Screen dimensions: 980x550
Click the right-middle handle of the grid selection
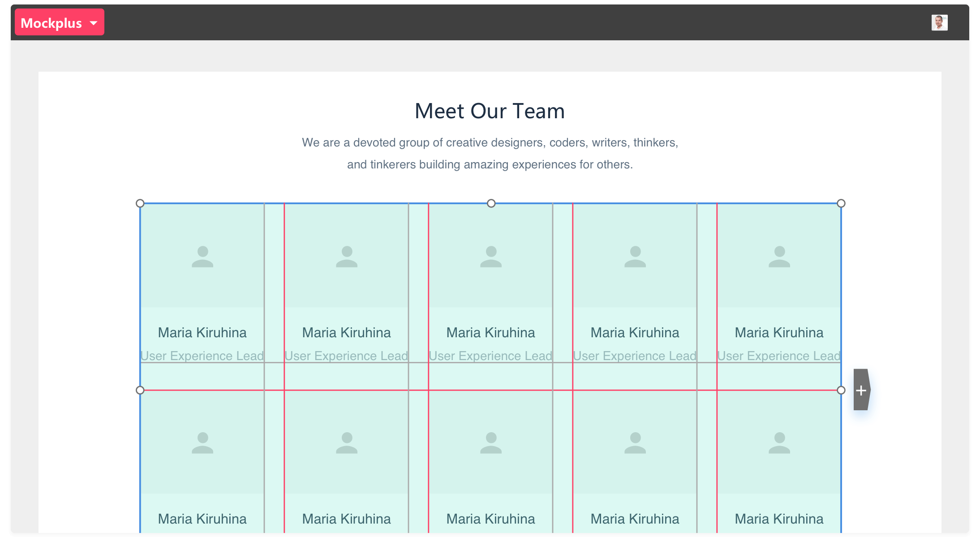(x=841, y=390)
